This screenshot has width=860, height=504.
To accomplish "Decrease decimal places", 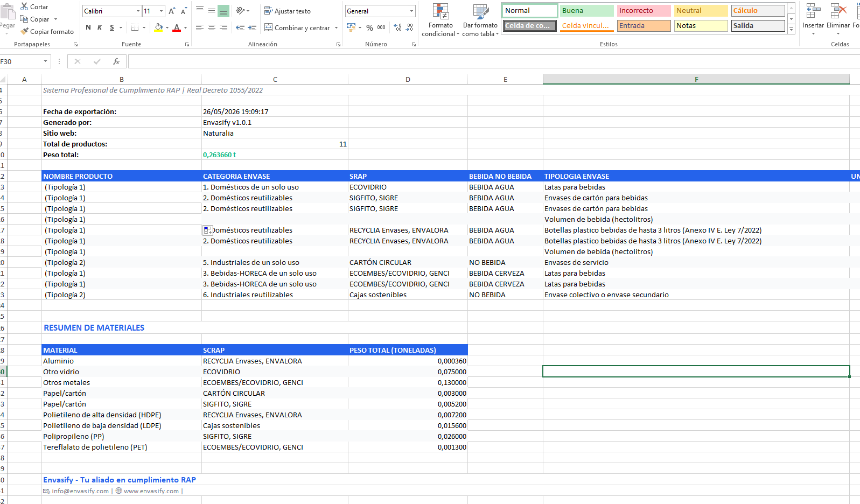I will tap(410, 27).
